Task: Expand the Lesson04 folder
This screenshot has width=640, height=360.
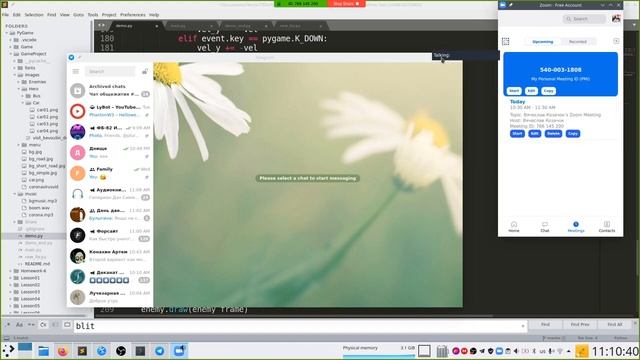Action: point(11,299)
